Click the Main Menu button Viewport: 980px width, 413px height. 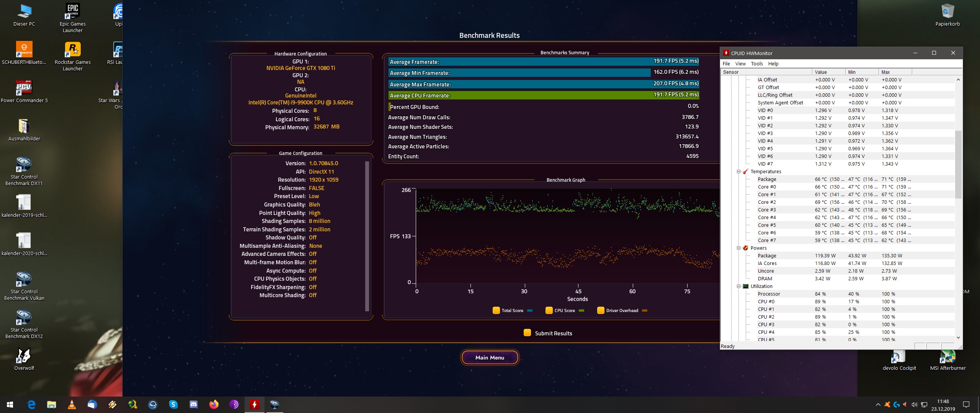point(490,358)
